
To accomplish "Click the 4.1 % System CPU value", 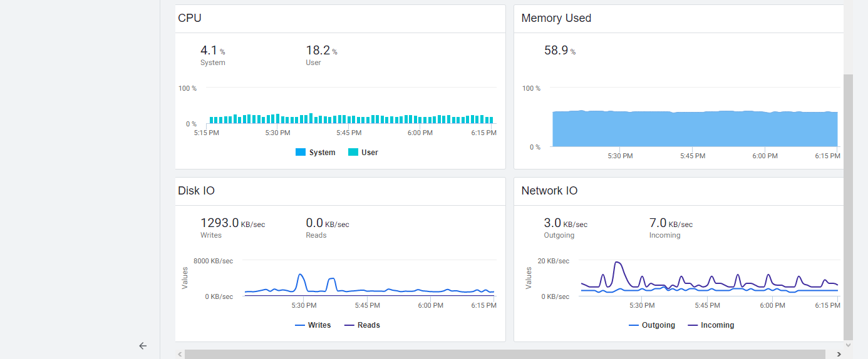I will coord(212,50).
